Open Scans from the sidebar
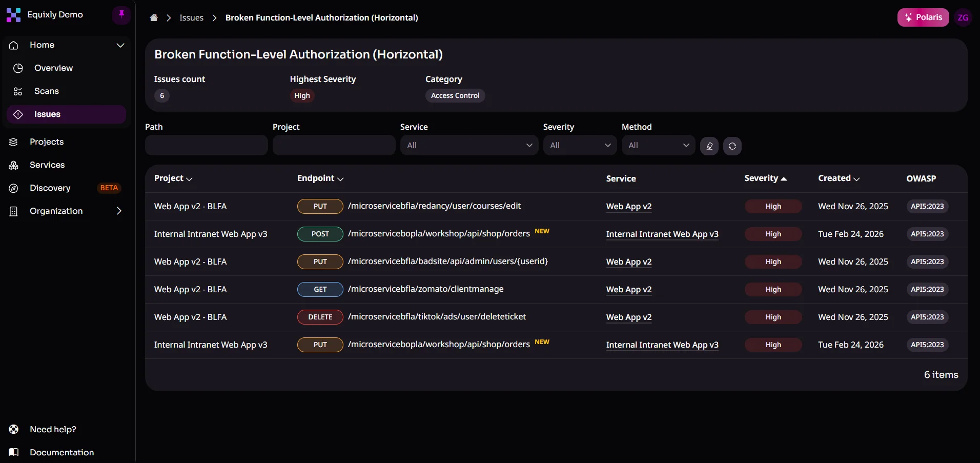The height and width of the screenshot is (463, 980). click(x=46, y=91)
